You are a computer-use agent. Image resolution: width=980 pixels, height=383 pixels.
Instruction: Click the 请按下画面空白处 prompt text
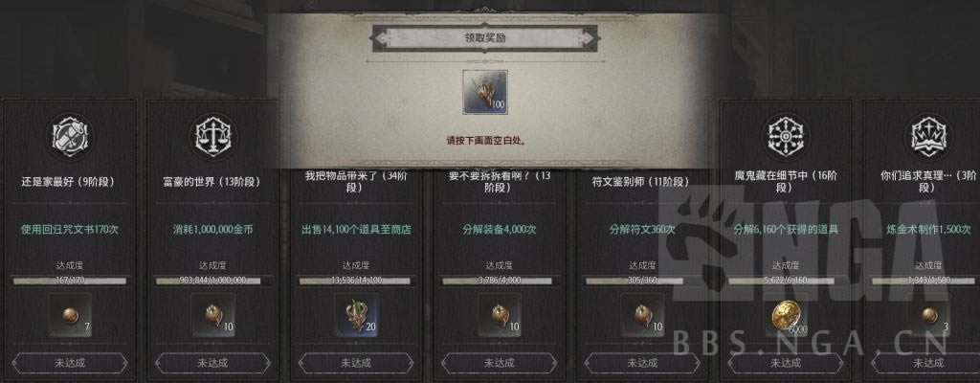(485, 141)
